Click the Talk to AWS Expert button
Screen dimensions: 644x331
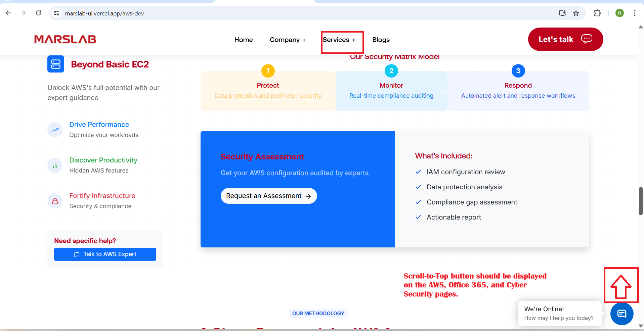tap(105, 254)
